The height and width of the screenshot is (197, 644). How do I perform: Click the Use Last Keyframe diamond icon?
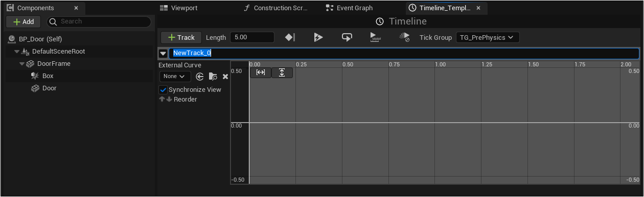[x=290, y=37]
